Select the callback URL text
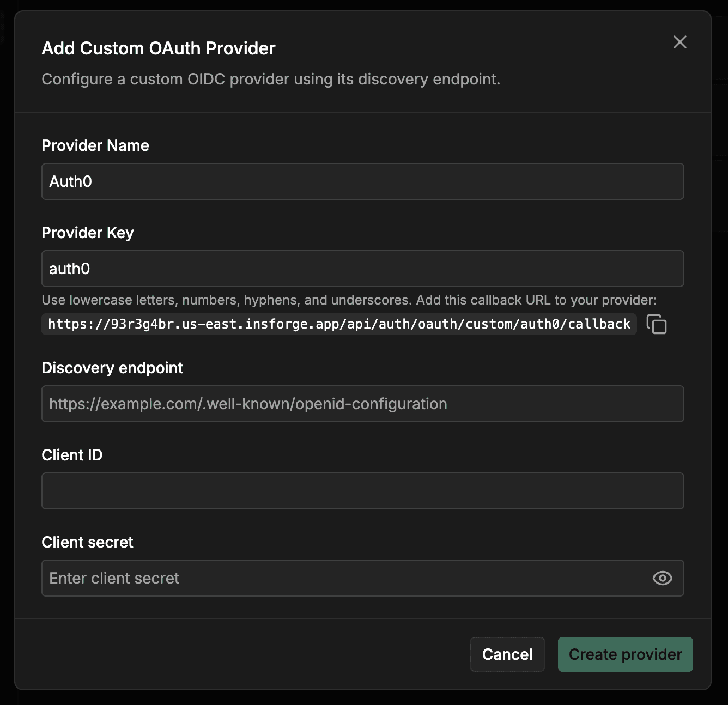This screenshot has height=705, width=728. [338, 324]
